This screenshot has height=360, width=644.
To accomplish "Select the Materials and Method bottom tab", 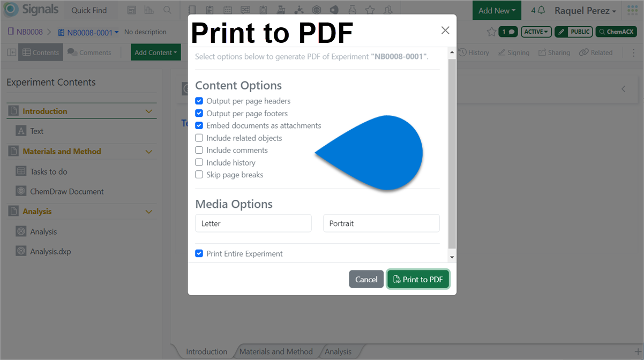I will click(276, 351).
